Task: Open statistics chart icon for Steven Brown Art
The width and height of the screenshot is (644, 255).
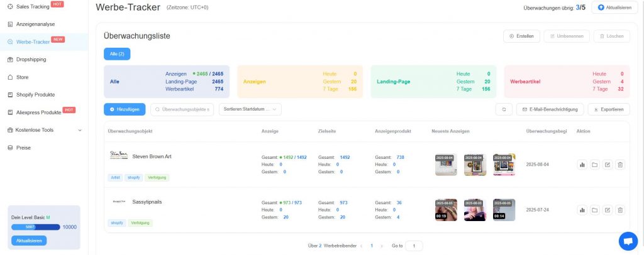Action: click(582, 165)
